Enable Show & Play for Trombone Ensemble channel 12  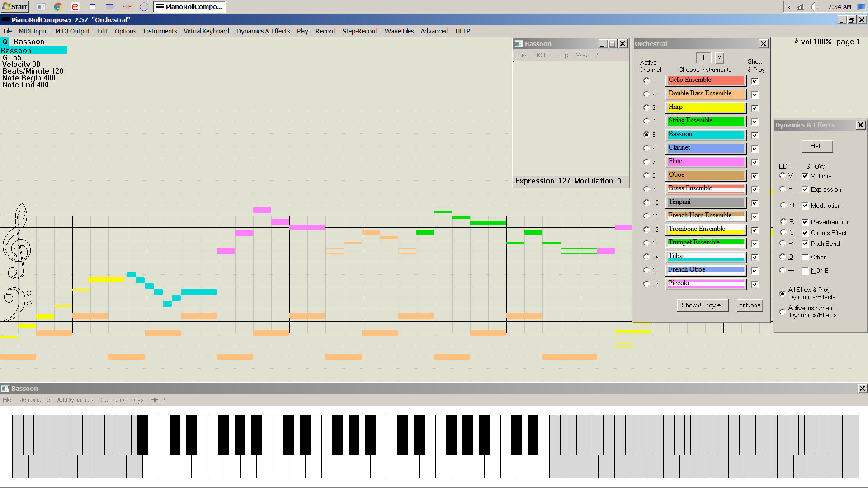click(754, 230)
